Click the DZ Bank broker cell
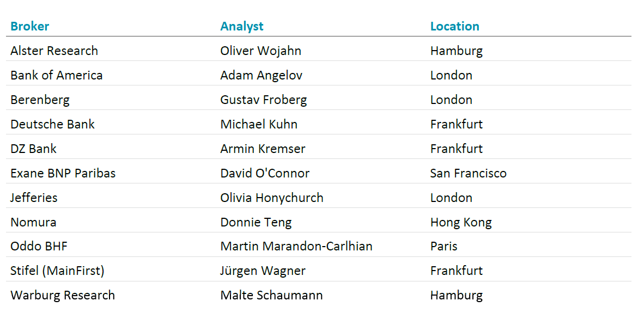The height and width of the screenshot is (325, 644). click(x=33, y=149)
